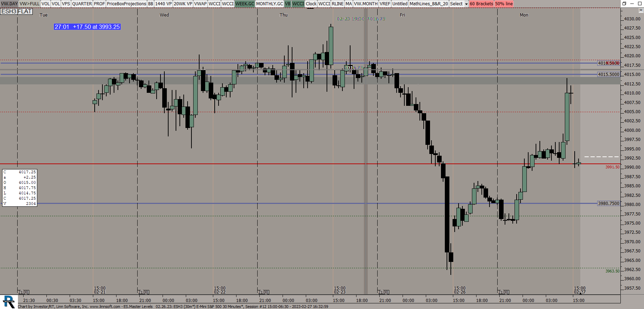Click the green WCCI button beside VB

[x=298, y=4]
